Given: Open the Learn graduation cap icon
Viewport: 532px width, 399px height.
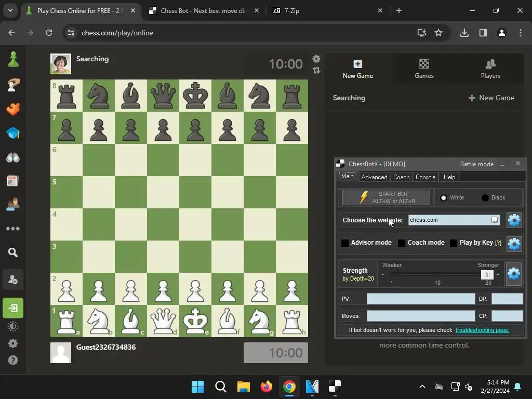Looking at the screenshot, I should point(13,134).
